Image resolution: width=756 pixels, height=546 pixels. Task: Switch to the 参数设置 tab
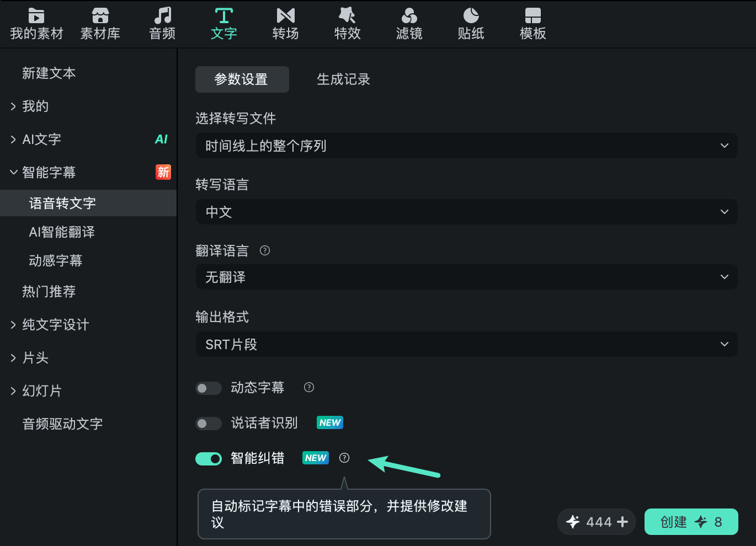click(242, 79)
